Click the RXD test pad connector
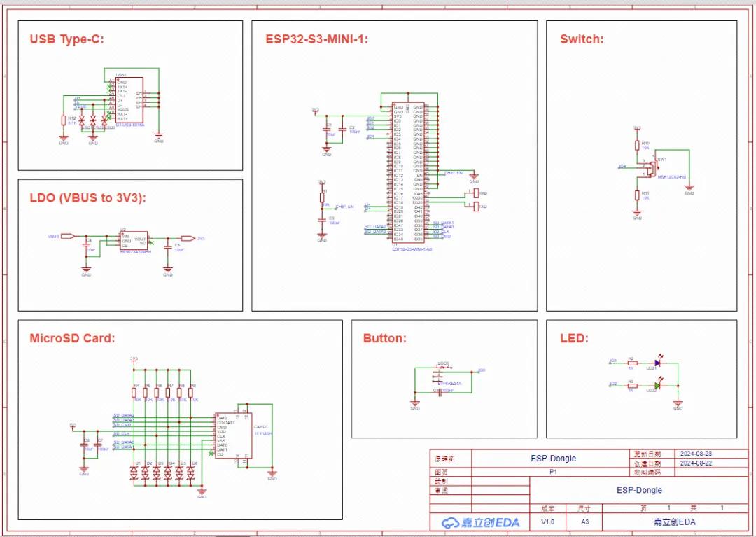This screenshot has height=537, width=756. pyautogui.click(x=475, y=193)
